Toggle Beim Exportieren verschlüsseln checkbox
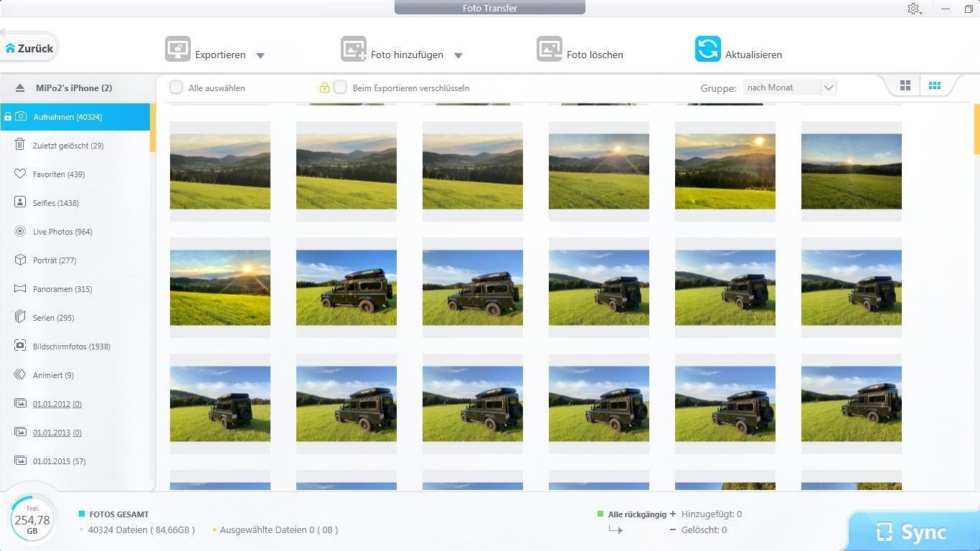Viewport: 980px width, 551px height. [x=341, y=88]
